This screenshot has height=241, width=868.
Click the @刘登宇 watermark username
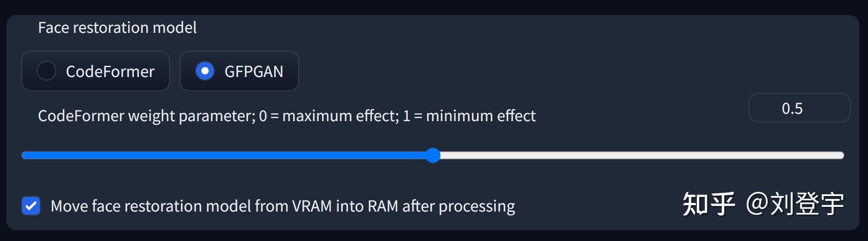[x=795, y=204]
